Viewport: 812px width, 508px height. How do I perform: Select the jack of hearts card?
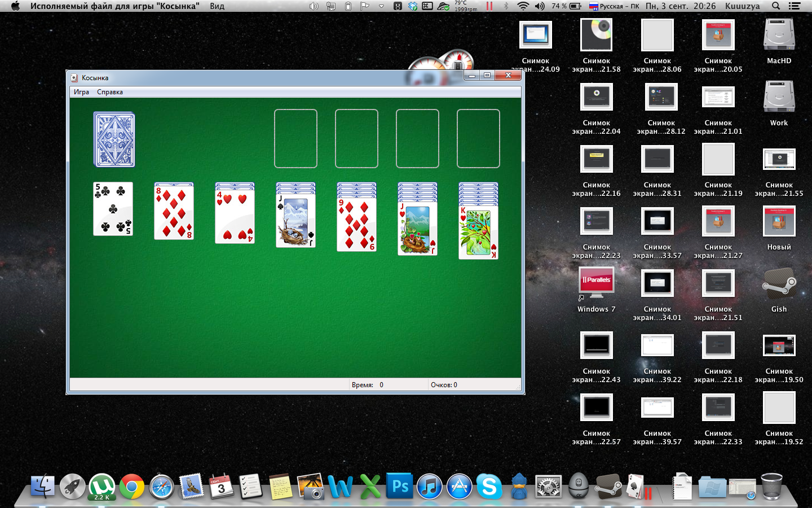[417, 229]
